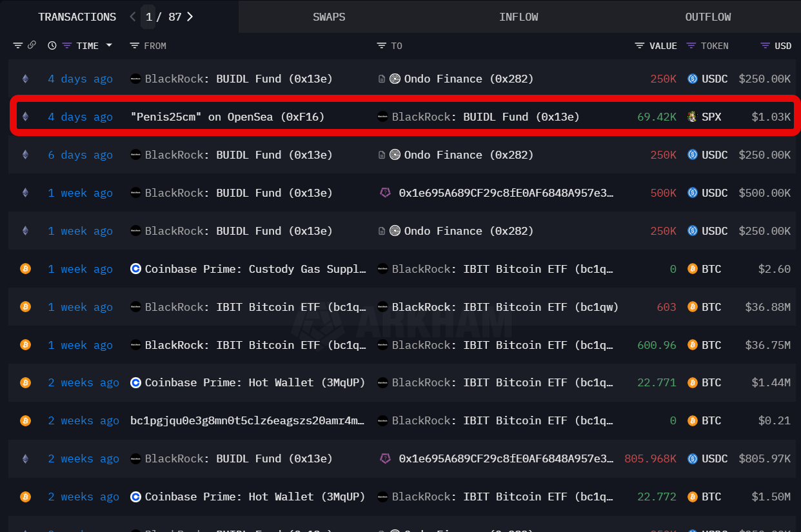Click the filter icon left of the link icon
801x532 pixels.
(x=17, y=46)
